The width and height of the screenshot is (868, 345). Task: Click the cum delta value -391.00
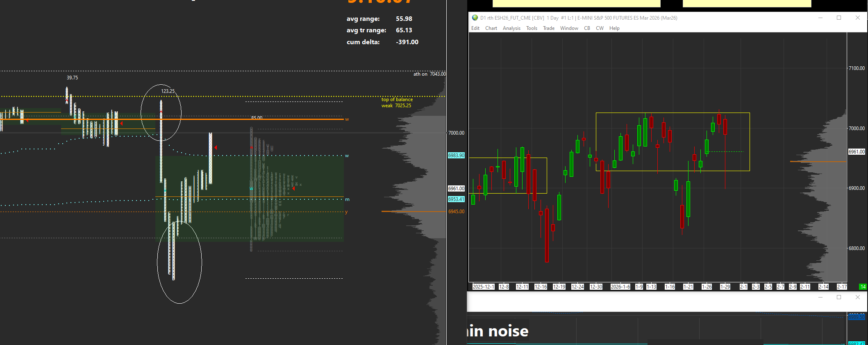(407, 42)
